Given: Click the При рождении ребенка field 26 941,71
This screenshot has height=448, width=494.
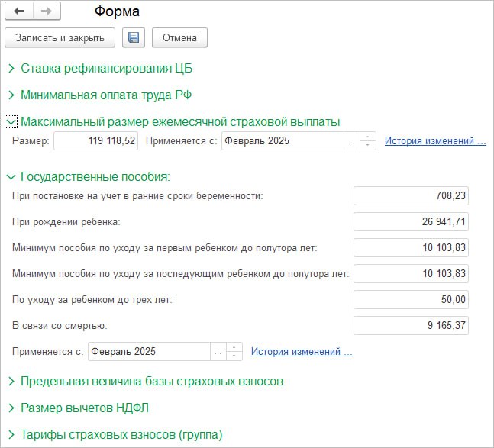Looking at the screenshot, I should tap(411, 221).
